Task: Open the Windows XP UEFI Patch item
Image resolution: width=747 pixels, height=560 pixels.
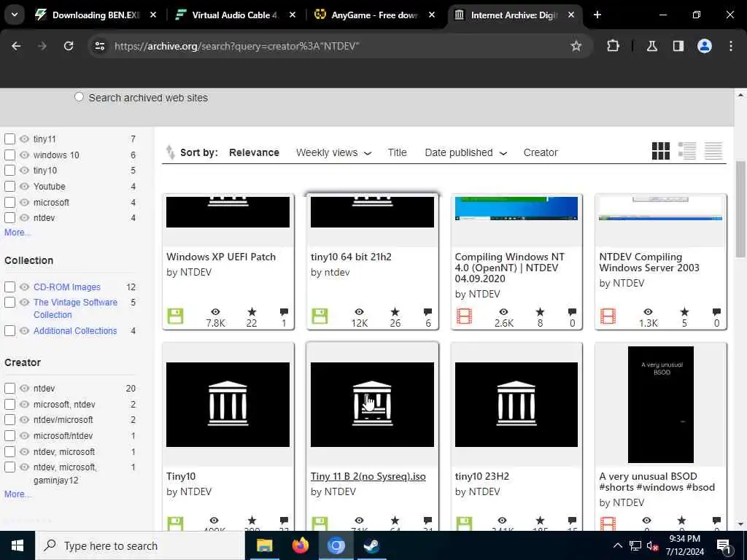Action: [221, 257]
